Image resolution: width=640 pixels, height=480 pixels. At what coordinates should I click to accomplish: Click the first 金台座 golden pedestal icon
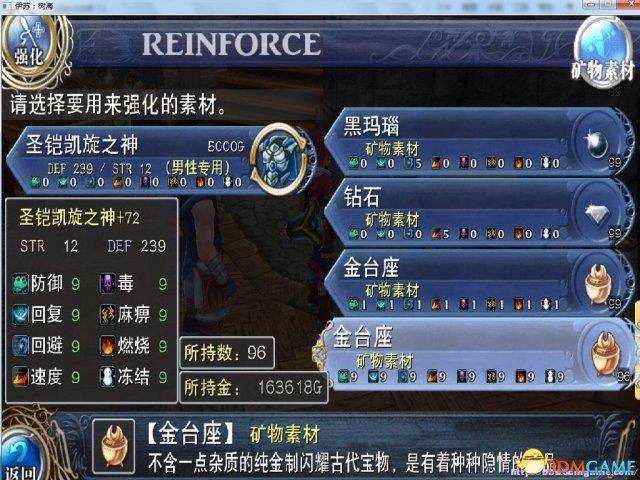click(598, 284)
